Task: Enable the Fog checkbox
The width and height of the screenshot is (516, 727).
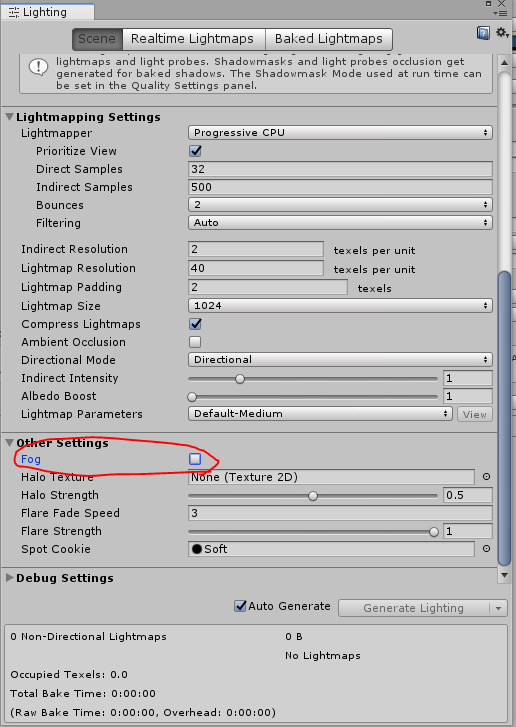Action: click(195, 459)
